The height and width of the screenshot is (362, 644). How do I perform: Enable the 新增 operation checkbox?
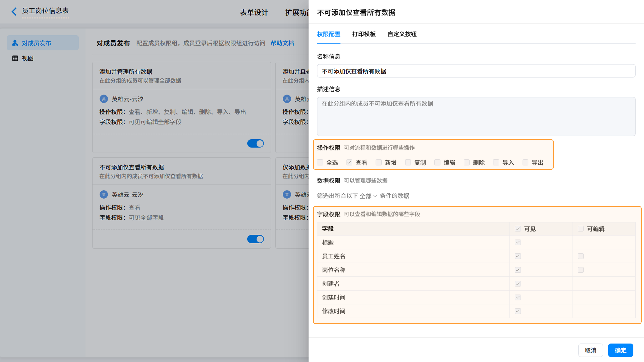point(379,163)
